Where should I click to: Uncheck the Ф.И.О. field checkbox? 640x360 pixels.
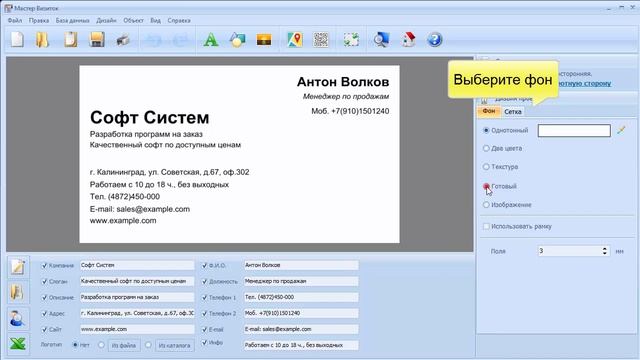tap(204, 265)
